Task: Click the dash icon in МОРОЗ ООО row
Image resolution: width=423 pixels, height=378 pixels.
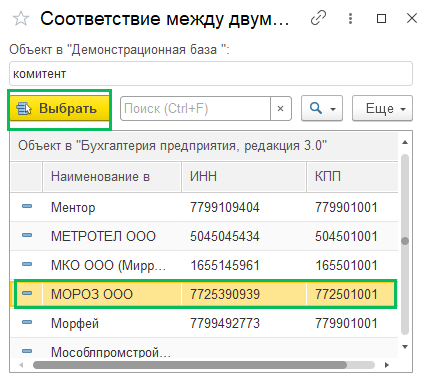Action: coord(27,293)
